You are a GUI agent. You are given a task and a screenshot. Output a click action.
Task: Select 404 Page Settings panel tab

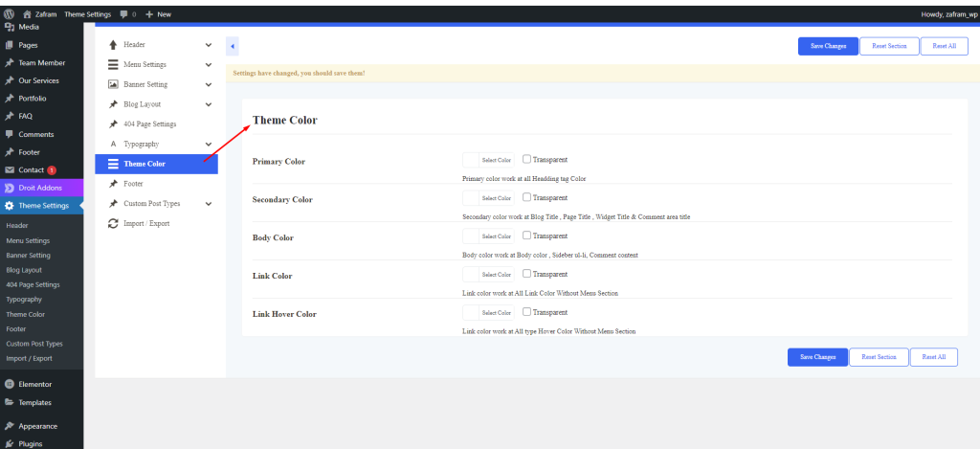[x=149, y=124]
